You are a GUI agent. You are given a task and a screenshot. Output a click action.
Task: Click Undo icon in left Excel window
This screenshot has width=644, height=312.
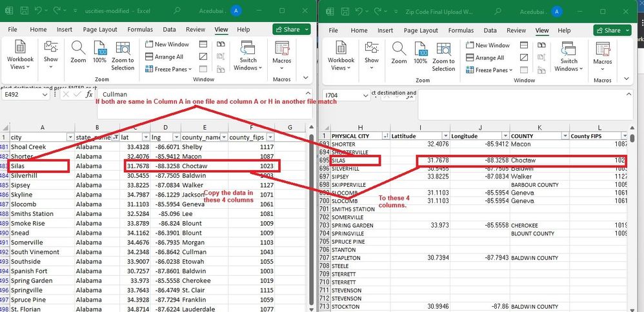38,11
